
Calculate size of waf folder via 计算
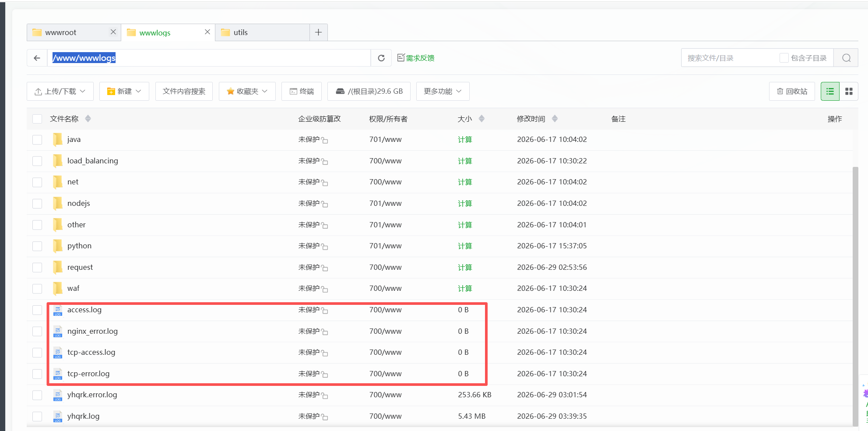point(465,289)
